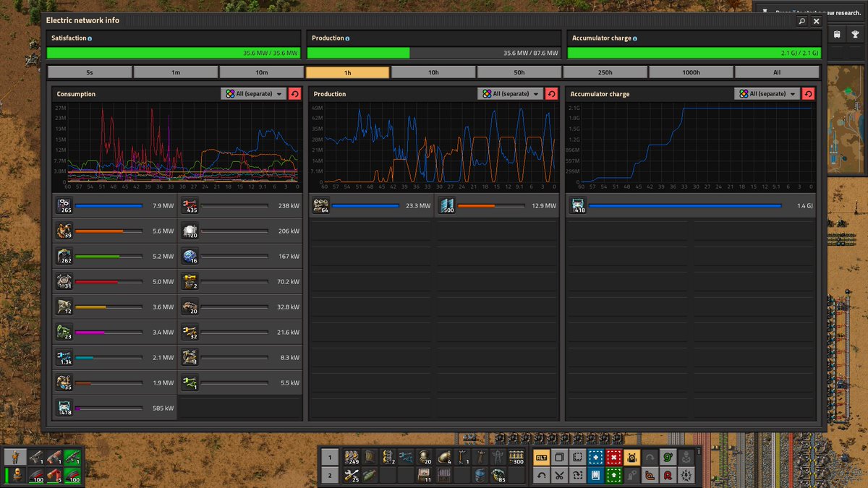
Task: Click the consumer icon with count 435
Action: (x=190, y=206)
